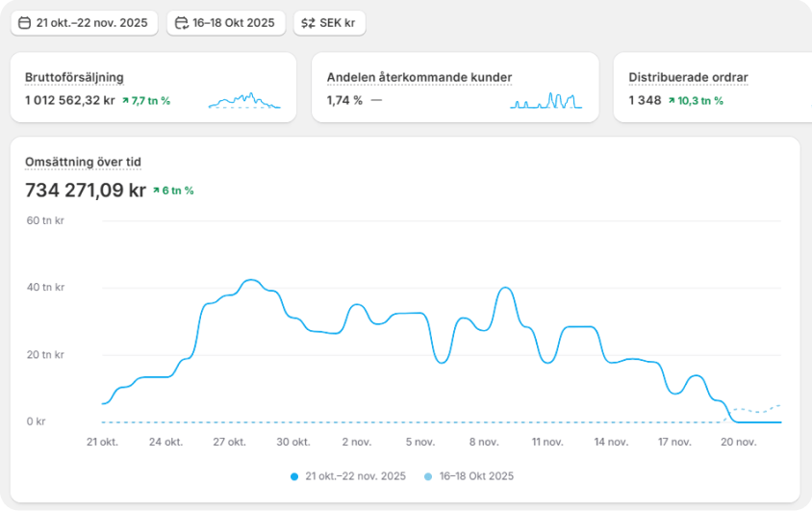Click the trend arrow next to 6 tn %
This screenshot has height=511, width=812.
coord(157,191)
